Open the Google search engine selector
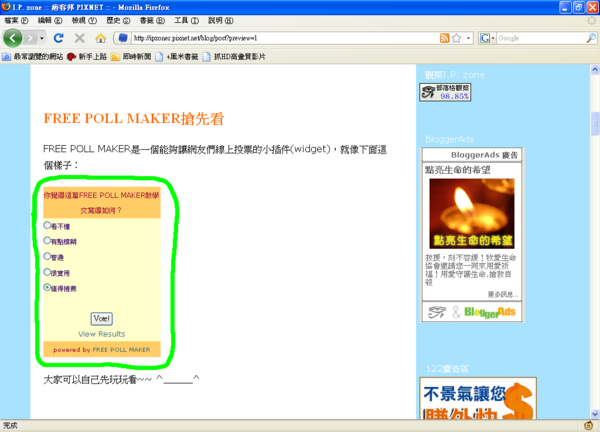Viewport: 600px width, 432px height. pos(487,38)
